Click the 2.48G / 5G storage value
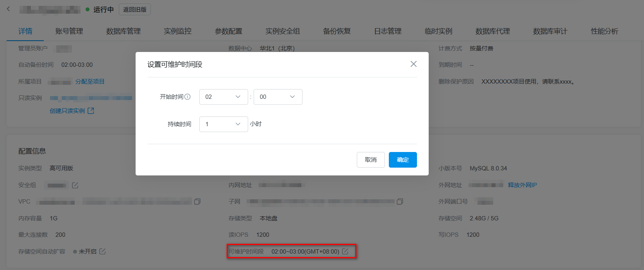644x270 pixels. pos(484,218)
